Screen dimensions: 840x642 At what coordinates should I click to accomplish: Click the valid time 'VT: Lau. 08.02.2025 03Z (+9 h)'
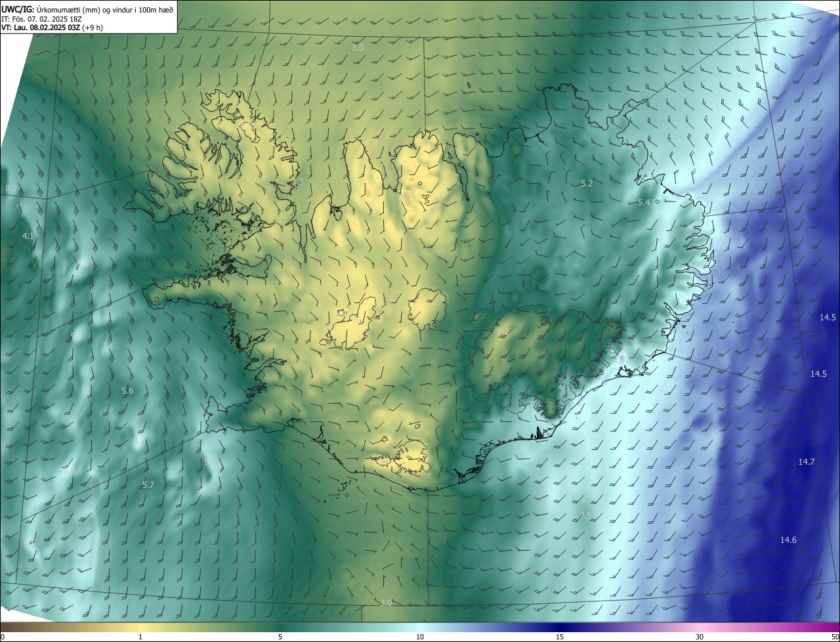[52, 28]
